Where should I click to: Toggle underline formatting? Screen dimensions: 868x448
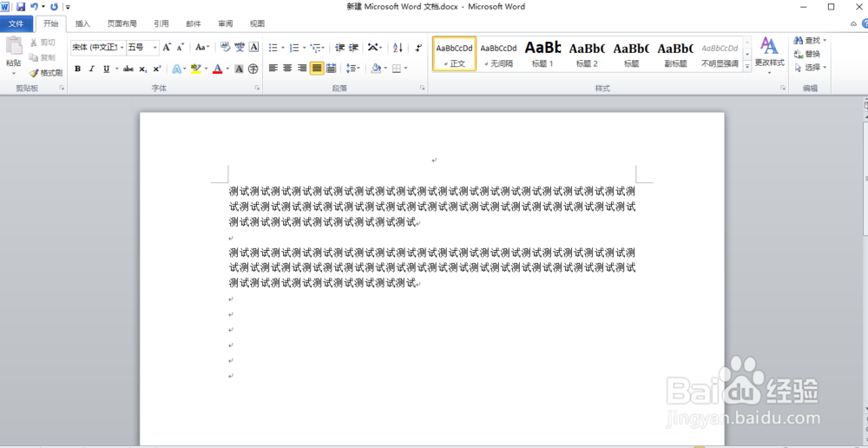pyautogui.click(x=106, y=69)
